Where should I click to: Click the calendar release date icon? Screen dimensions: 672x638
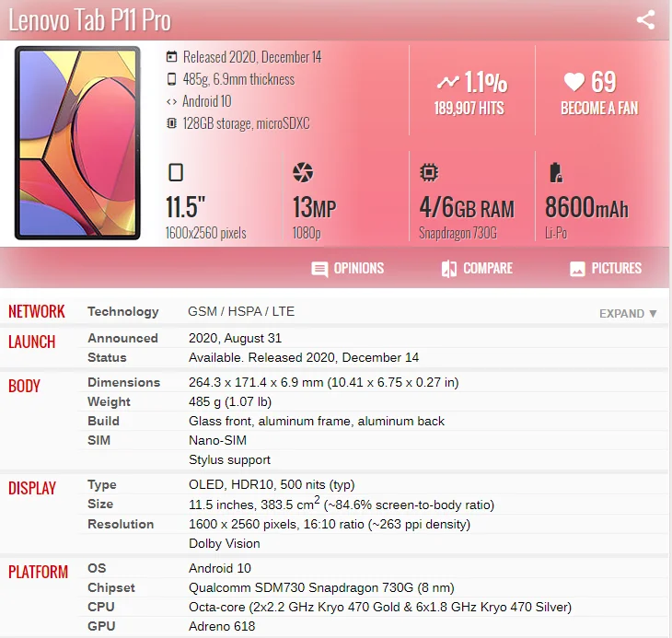171,56
